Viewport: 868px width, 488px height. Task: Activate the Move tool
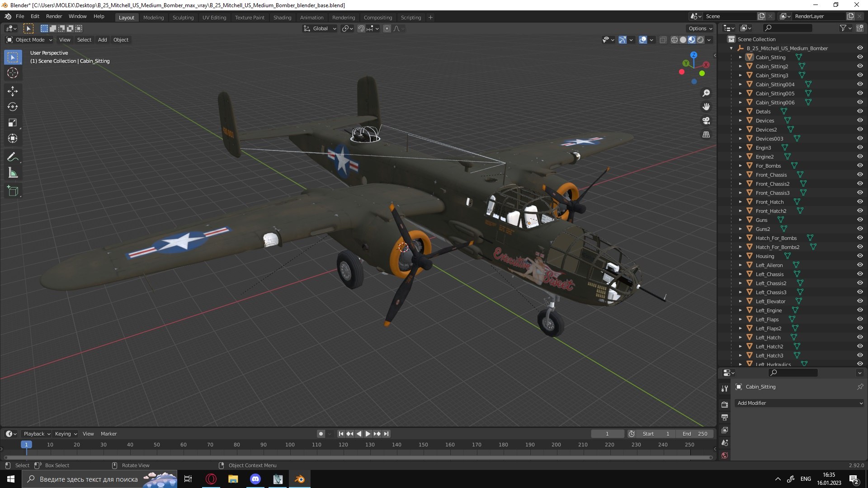click(13, 91)
